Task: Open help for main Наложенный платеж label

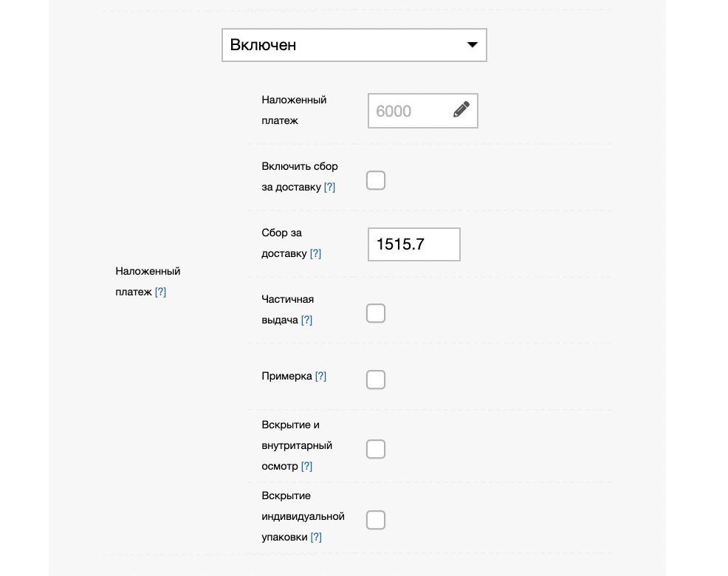Action: tap(160, 292)
